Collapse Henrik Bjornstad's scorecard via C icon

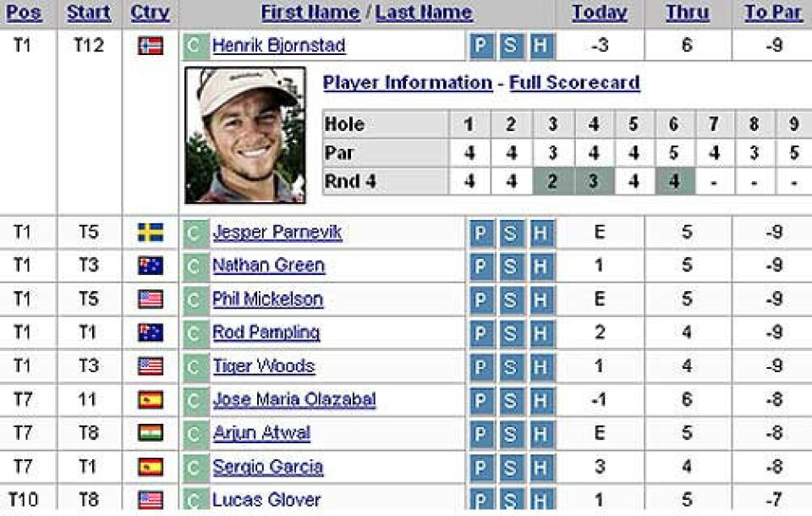[x=195, y=47]
